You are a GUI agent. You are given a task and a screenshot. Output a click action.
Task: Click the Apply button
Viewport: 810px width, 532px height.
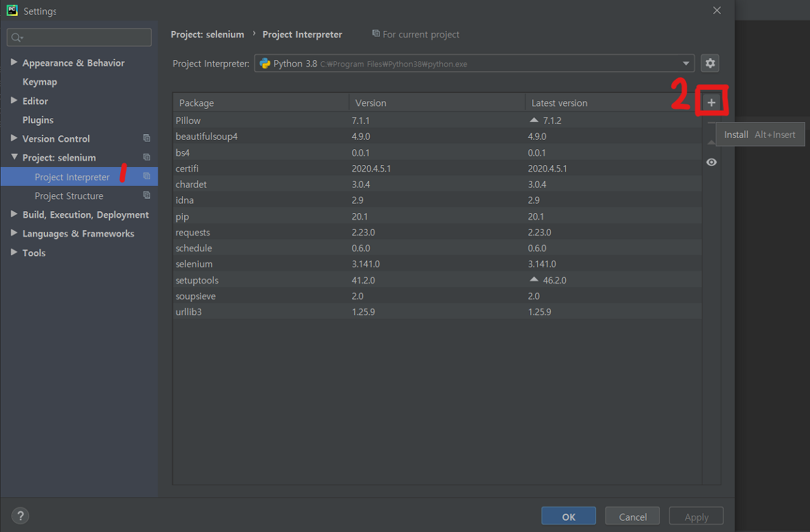[x=696, y=516]
